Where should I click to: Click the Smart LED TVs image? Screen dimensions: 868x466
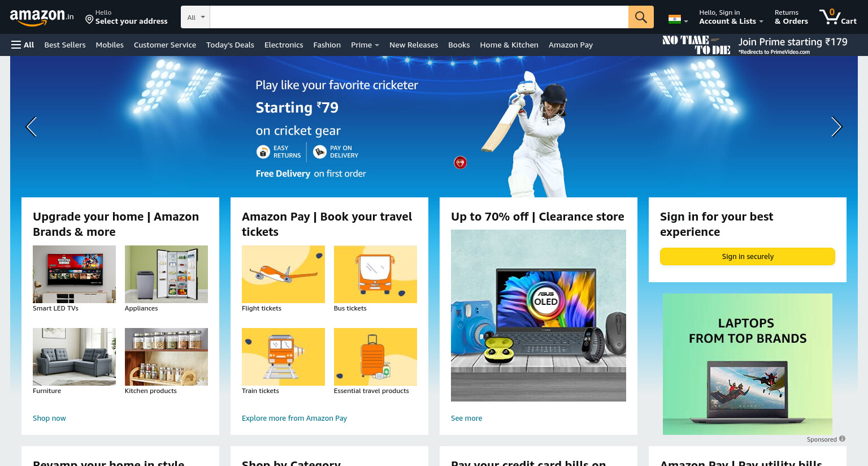click(74, 274)
